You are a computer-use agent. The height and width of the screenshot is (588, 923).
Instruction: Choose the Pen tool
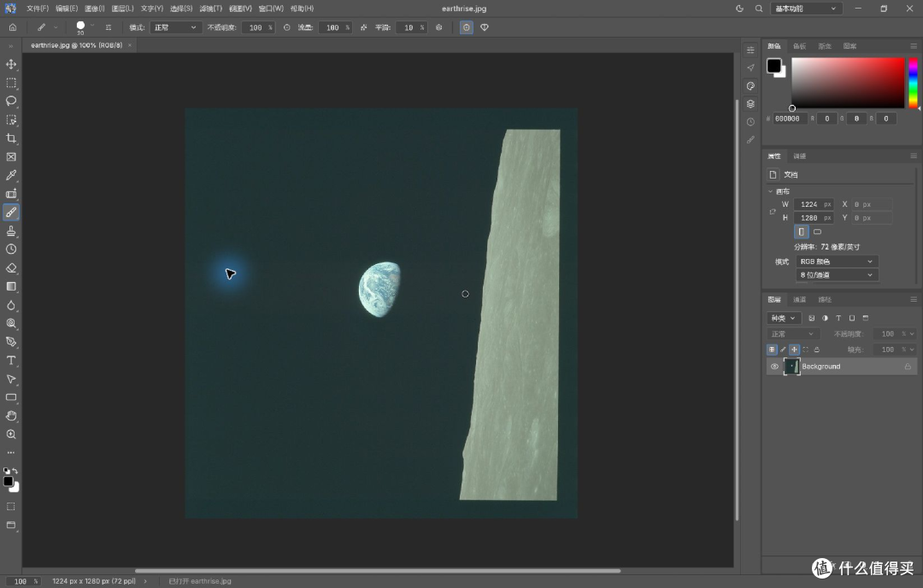11,342
